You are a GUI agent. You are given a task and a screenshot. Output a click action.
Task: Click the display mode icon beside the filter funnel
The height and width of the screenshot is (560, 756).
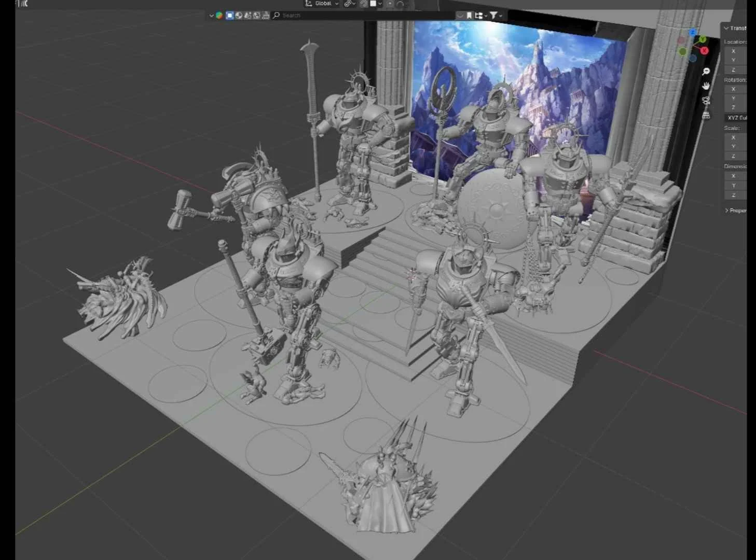pyautogui.click(x=478, y=15)
